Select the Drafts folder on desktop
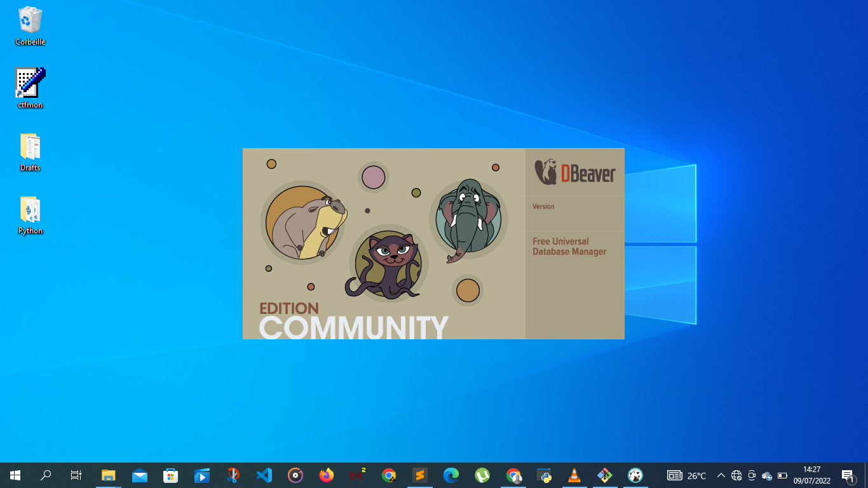This screenshot has width=868, height=488. click(x=30, y=152)
